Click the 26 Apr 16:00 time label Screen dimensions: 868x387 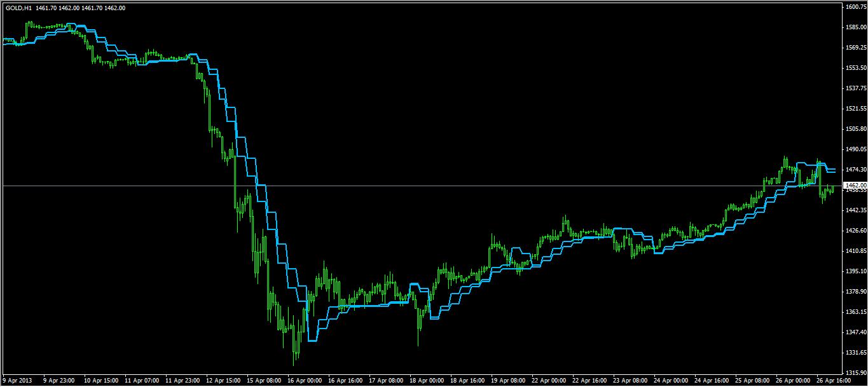tap(833, 381)
